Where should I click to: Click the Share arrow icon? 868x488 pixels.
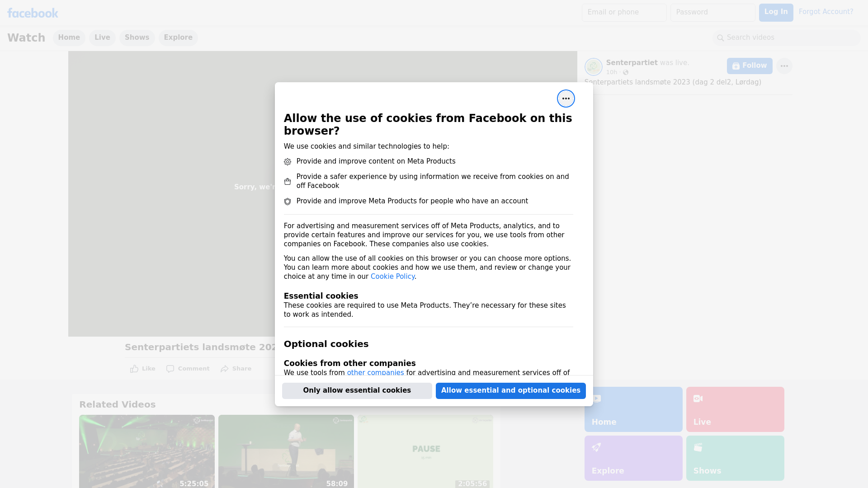click(x=225, y=369)
